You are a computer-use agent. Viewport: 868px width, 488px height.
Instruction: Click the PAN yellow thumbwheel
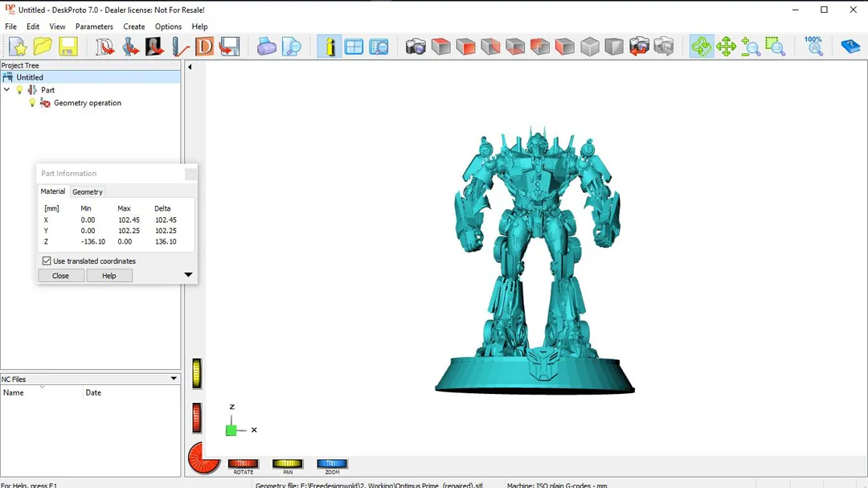(287, 464)
